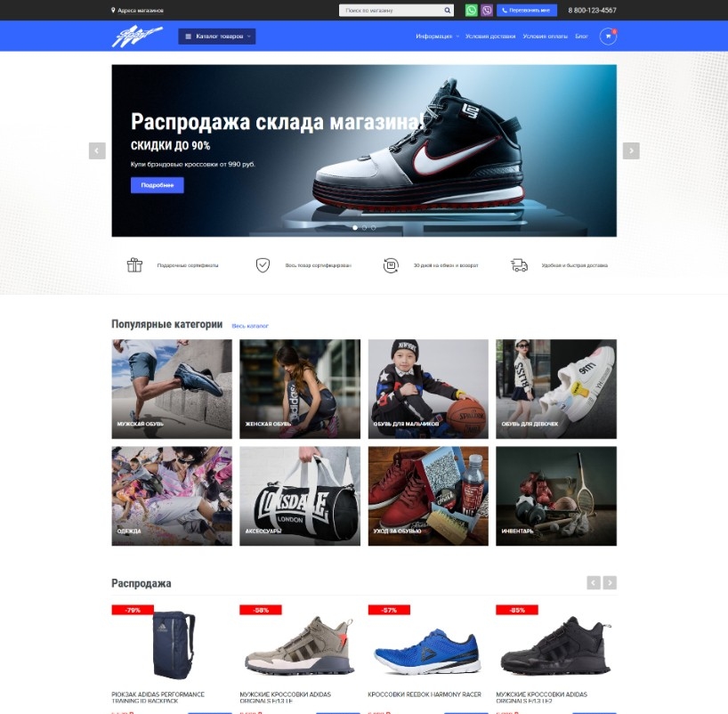Select the third banner slide dot
Screen dimensions: 728x714
coord(373,228)
